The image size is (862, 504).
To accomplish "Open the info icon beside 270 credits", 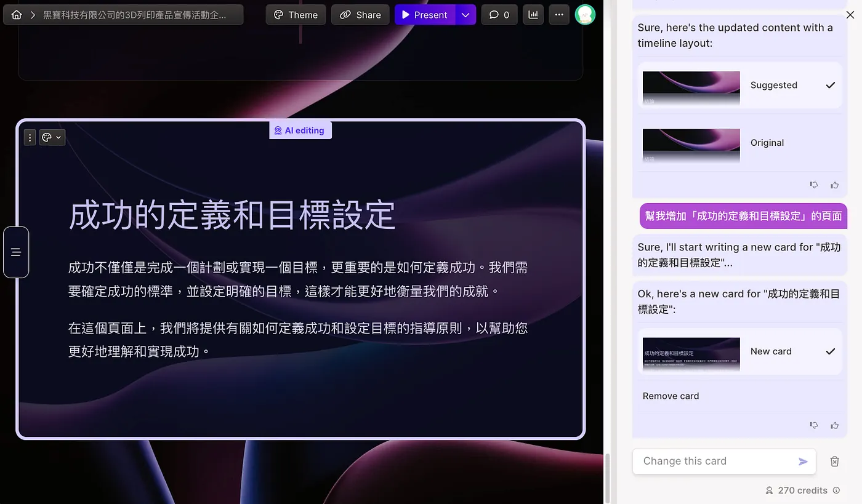I will [x=836, y=490].
